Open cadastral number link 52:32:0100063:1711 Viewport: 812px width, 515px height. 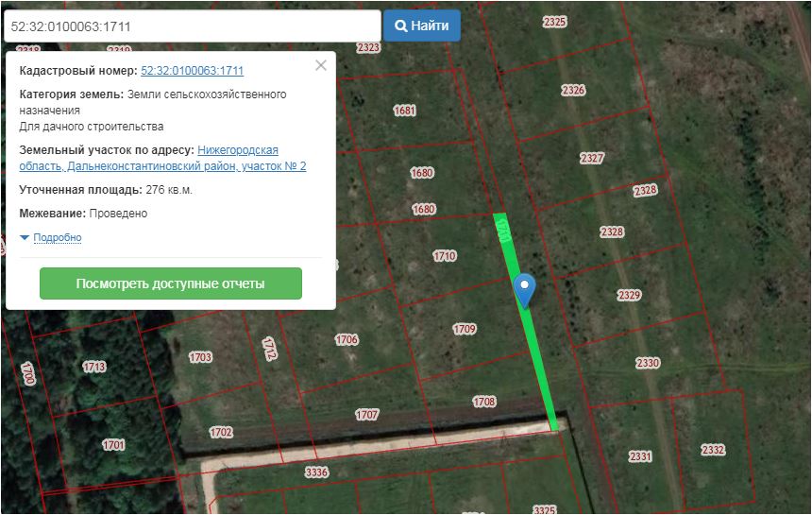point(192,71)
